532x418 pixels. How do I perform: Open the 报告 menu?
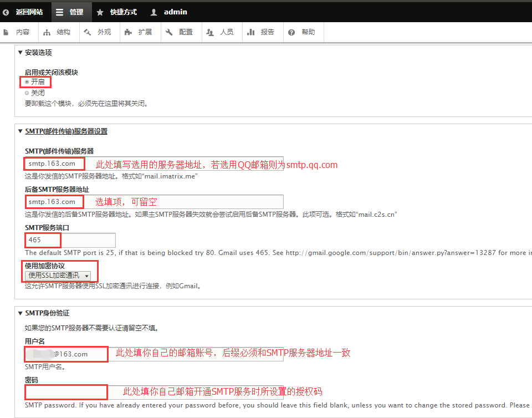(262, 32)
